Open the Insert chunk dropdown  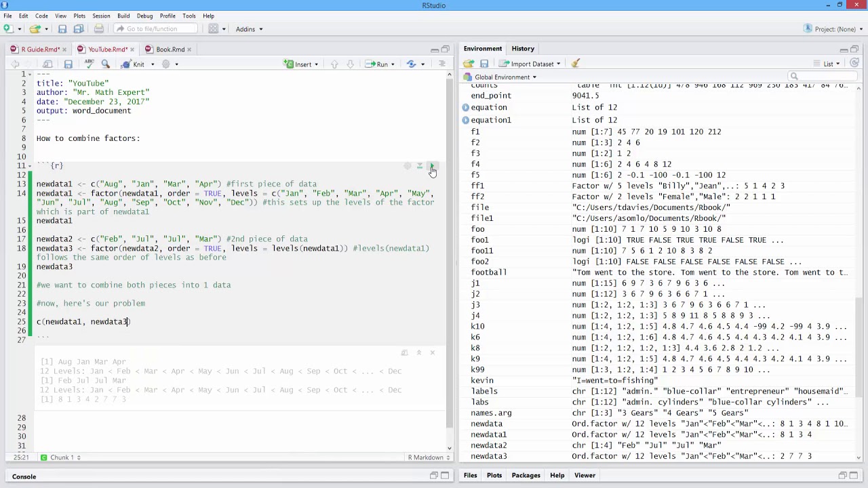pyautogui.click(x=302, y=64)
